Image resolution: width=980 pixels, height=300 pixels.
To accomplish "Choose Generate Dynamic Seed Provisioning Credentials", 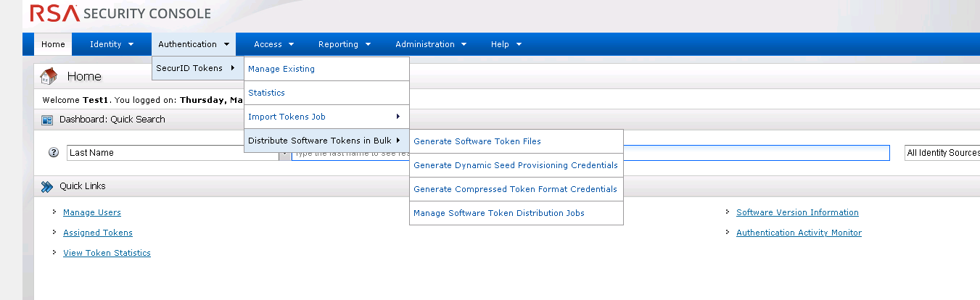I will tap(515, 165).
